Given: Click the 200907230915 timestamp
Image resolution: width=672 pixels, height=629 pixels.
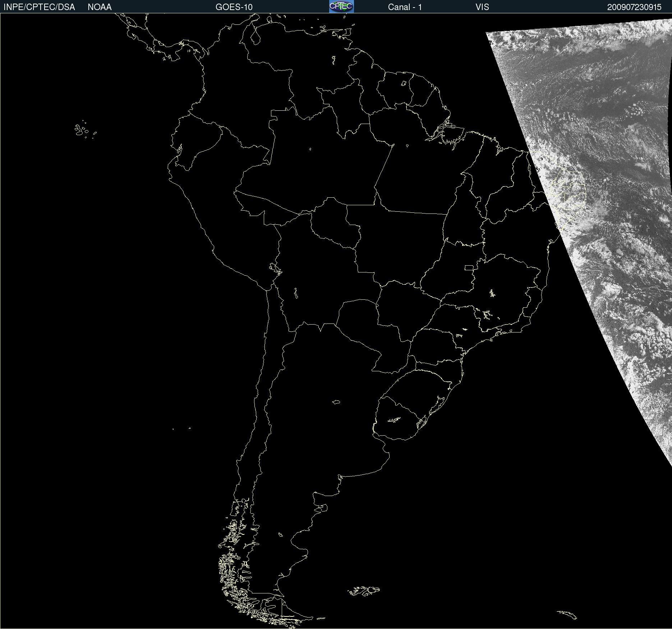Looking at the screenshot, I should pos(634,7).
